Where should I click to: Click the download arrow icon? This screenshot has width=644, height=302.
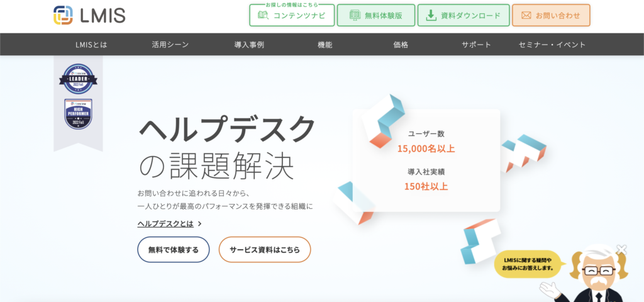[431, 16]
